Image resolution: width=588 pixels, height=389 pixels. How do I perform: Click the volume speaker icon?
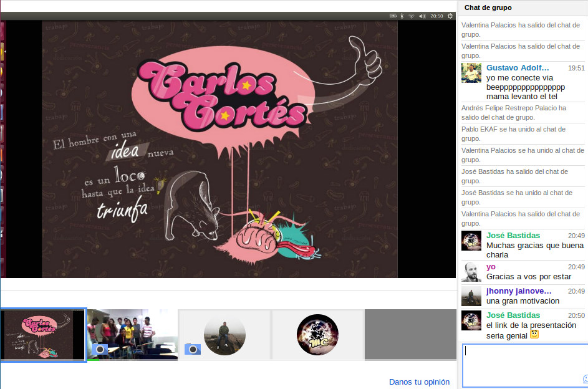pos(422,16)
